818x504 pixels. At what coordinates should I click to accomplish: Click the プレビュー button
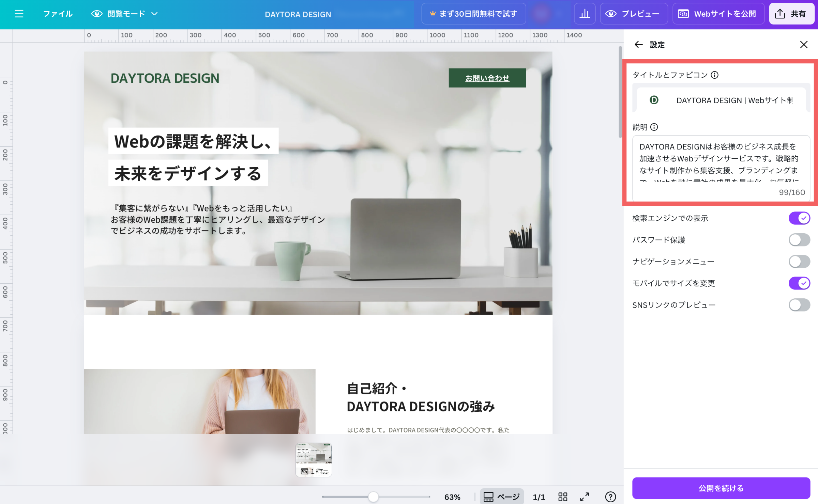coord(633,14)
